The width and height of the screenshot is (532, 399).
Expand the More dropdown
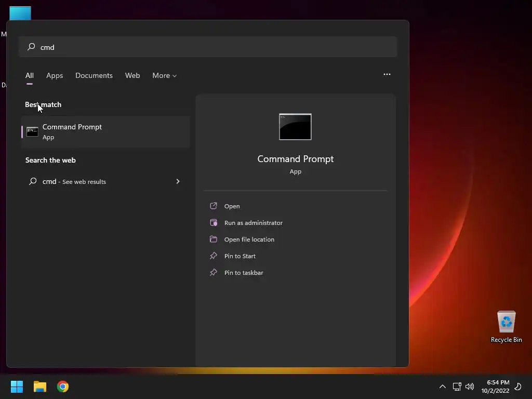[x=165, y=75]
